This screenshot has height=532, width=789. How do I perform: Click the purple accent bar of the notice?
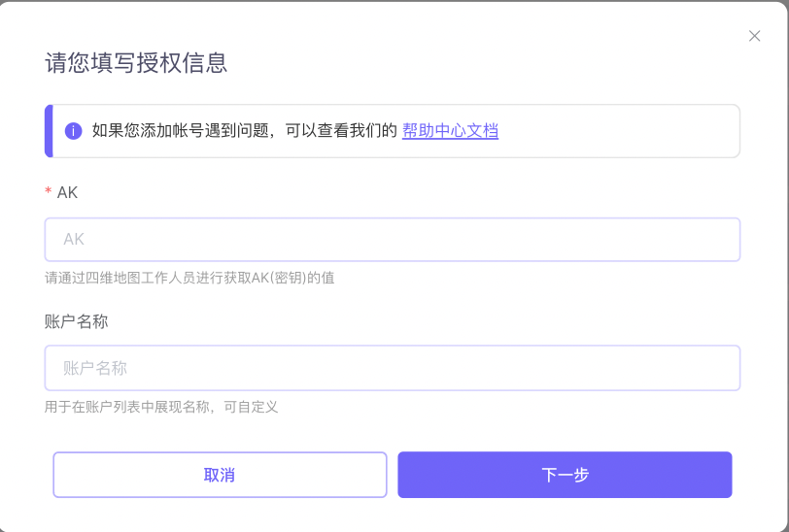click(49, 131)
